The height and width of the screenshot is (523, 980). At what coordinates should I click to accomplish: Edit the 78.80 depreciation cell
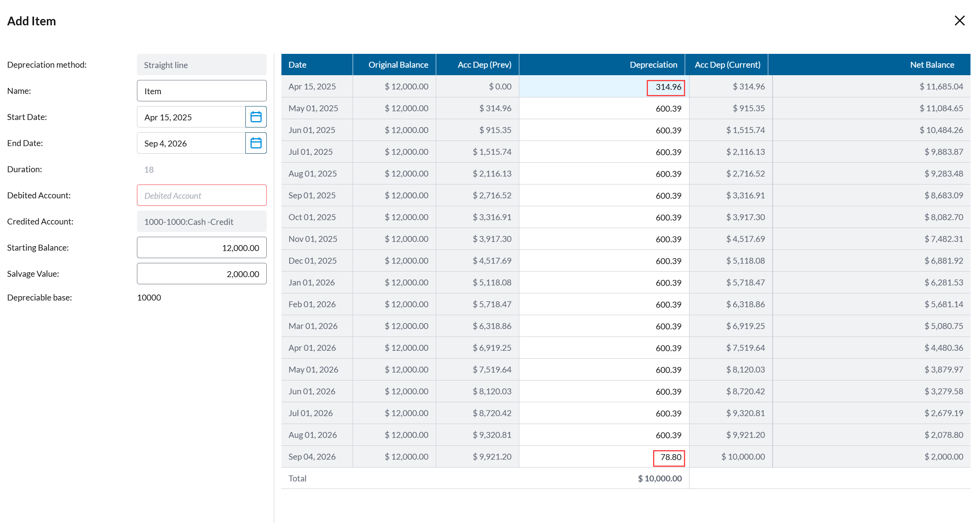[669, 457]
